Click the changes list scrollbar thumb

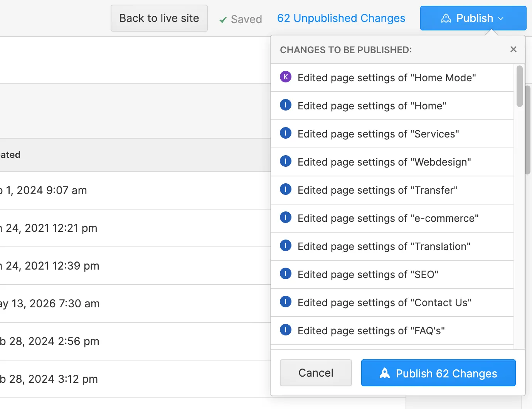point(519,86)
